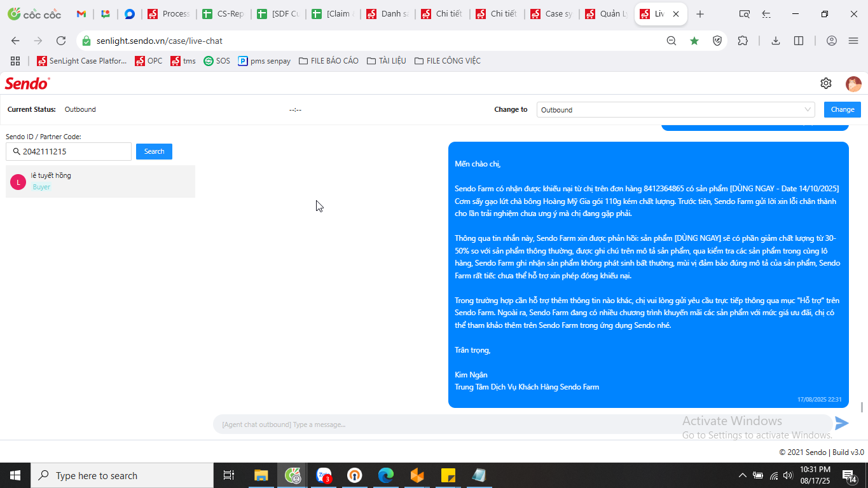Reload the live-chat page
The height and width of the screenshot is (488, 868).
click(61, 41)
